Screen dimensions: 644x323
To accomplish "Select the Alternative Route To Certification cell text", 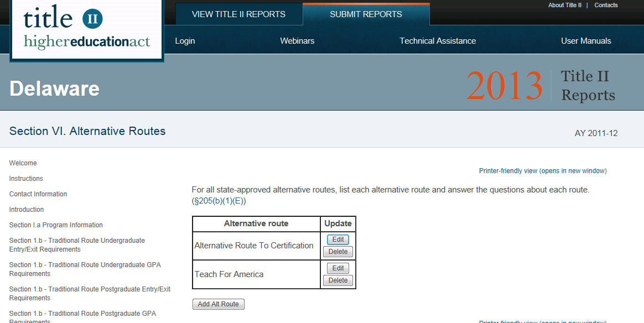I will (x=254, y=246).
